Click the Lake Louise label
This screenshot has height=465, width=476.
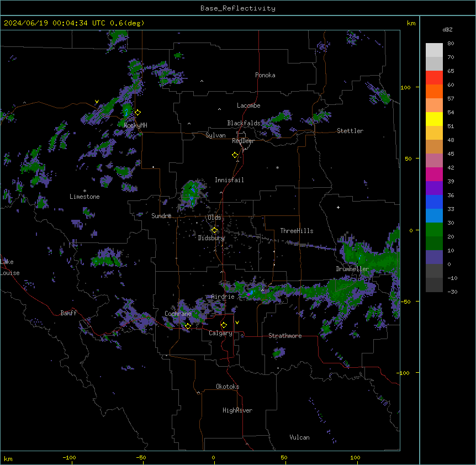pos(9,267)
